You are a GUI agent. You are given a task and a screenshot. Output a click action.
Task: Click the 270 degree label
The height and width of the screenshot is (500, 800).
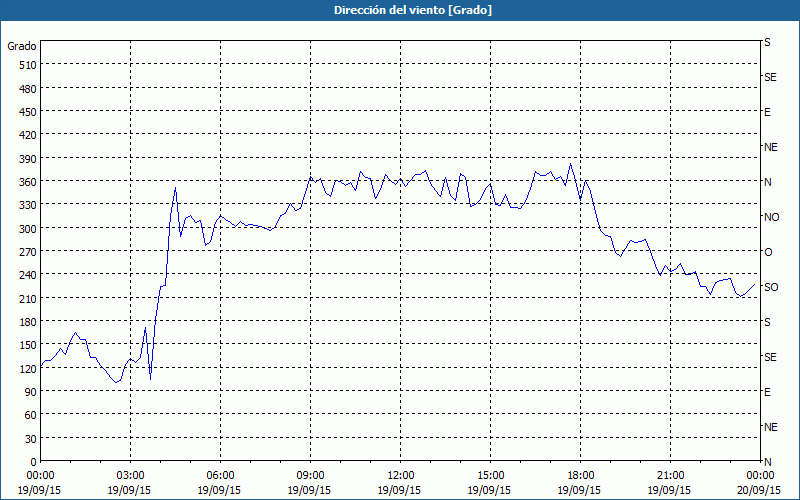coord(28,252)
